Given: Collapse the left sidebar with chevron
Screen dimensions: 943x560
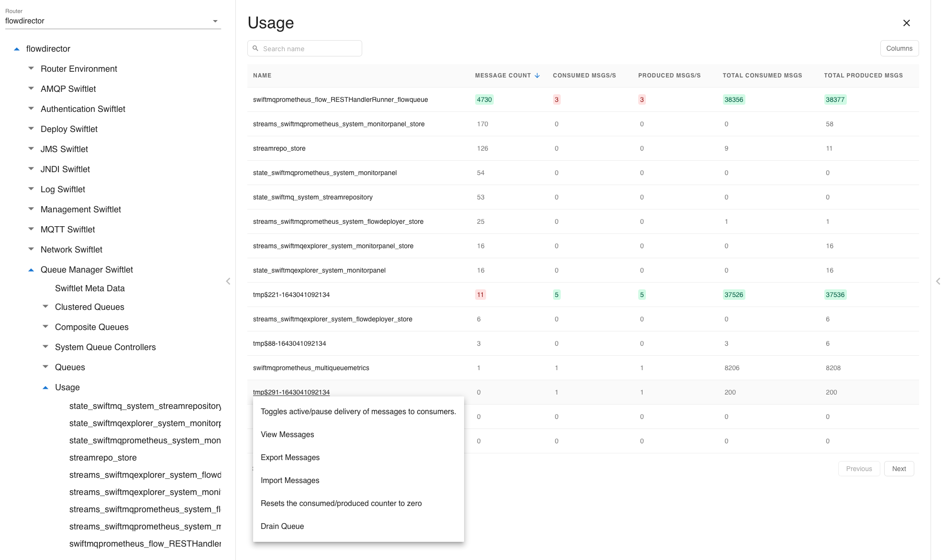Looking at the screenshot, I should 228,281.
